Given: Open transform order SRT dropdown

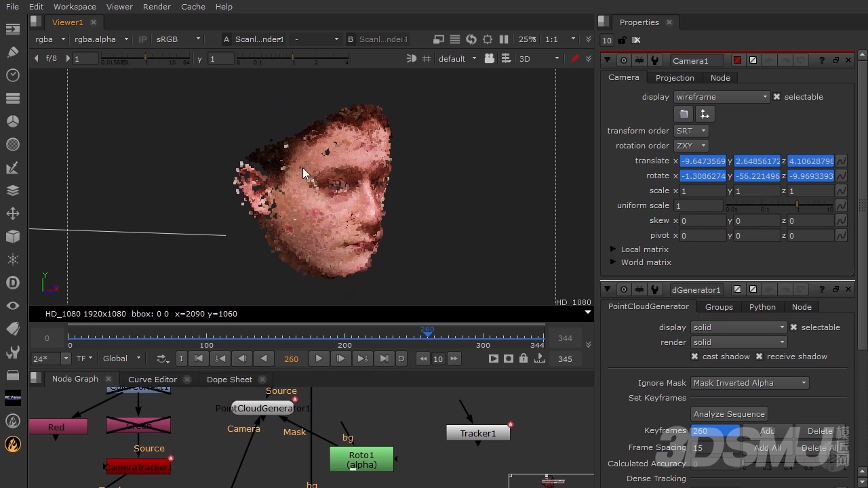Looking at the screenshot, I should (691, 131).
